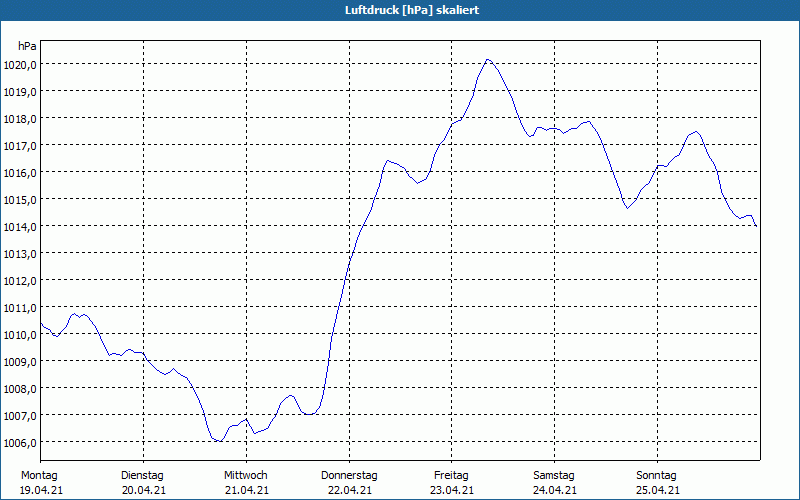Image resolution: width=800 pixels, height=500 pixels.
Task: Click the 'hPa' unit label
Action: click(27, 46)
